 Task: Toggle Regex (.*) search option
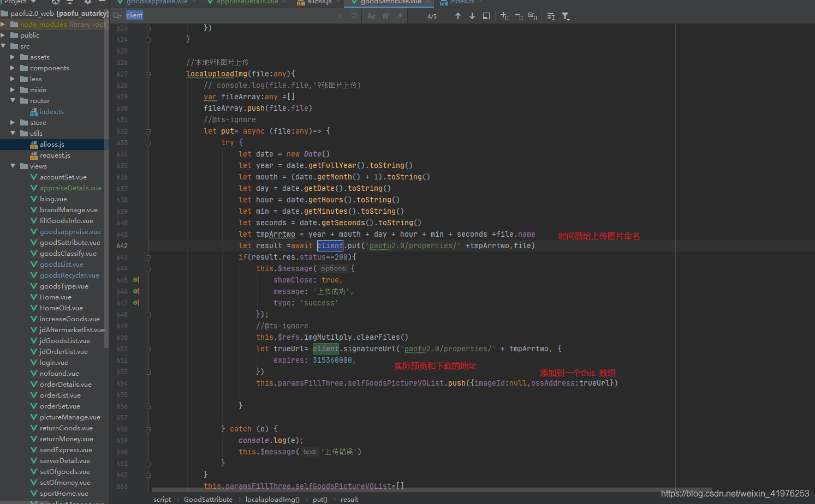pos(400,16)
